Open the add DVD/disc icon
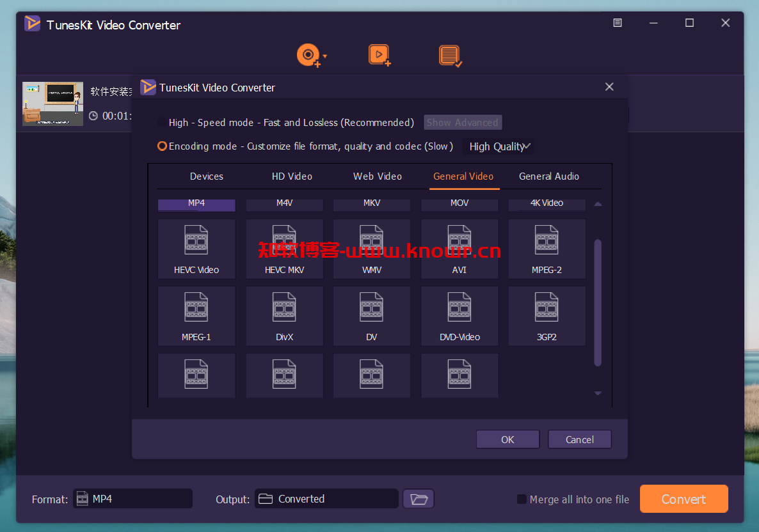The image size is (759, 532). coord(309,55)
